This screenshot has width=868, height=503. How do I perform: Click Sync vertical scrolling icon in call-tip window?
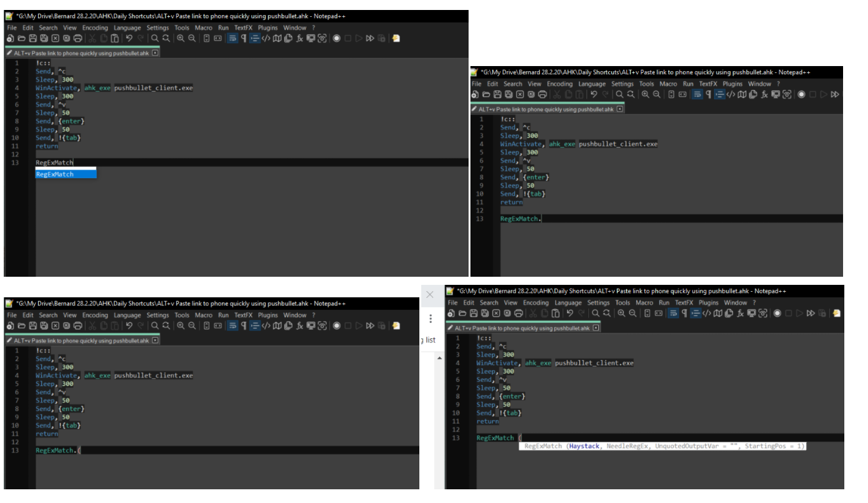point(647,313)
